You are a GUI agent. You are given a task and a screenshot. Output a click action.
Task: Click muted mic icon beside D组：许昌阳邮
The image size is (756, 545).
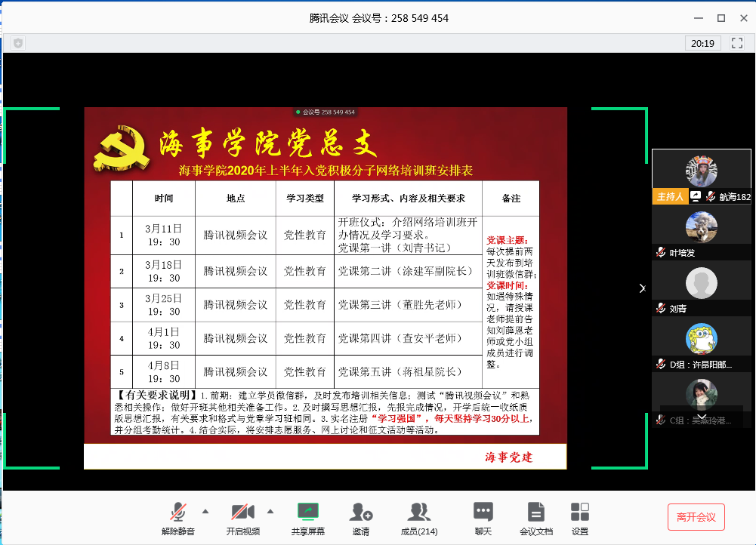(x=661, y=364)
